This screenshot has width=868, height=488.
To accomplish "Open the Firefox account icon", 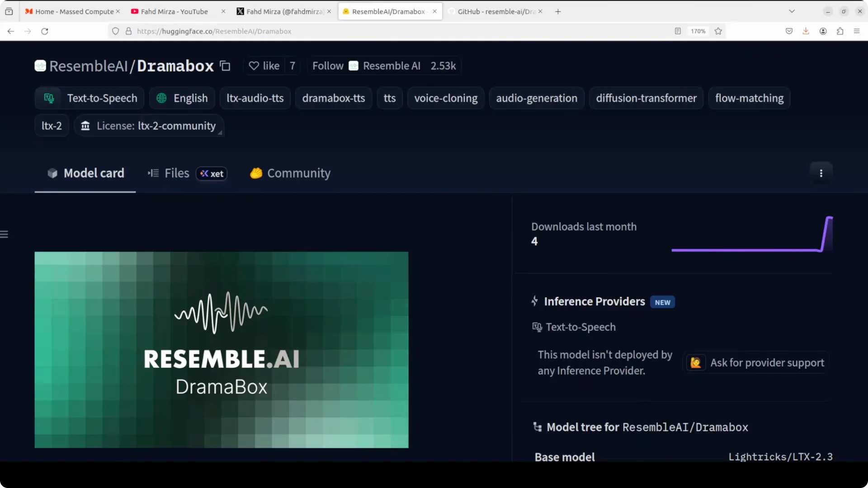I will pos(823,31).
